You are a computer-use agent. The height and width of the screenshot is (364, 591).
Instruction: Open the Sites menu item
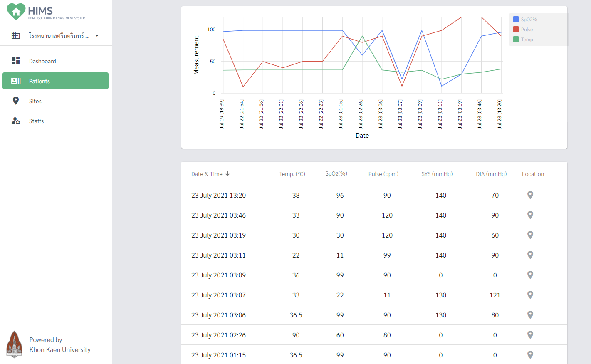35,101
